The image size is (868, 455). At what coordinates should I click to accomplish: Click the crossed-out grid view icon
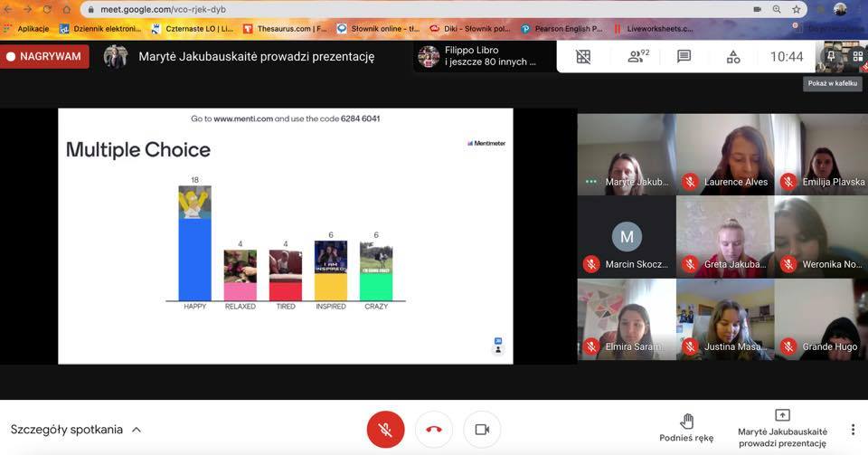[583, 56]
